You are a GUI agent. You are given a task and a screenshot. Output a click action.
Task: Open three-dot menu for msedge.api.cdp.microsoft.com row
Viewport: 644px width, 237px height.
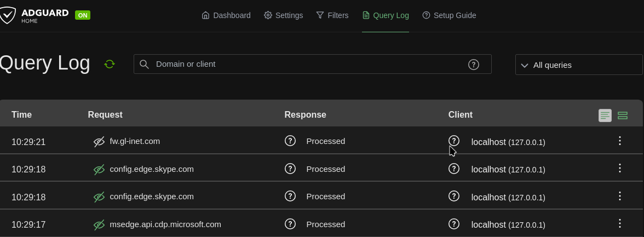[620, 223]
